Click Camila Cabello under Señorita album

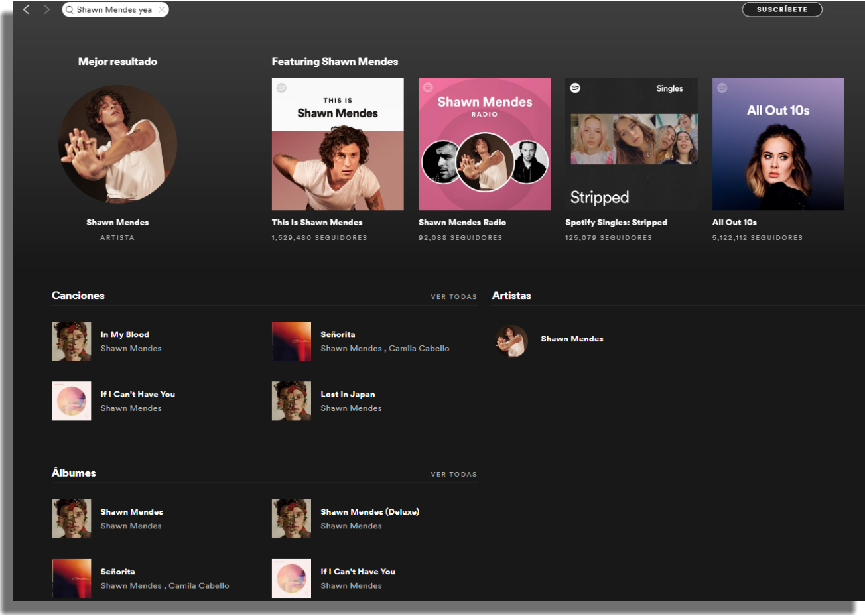coord(199,585)
